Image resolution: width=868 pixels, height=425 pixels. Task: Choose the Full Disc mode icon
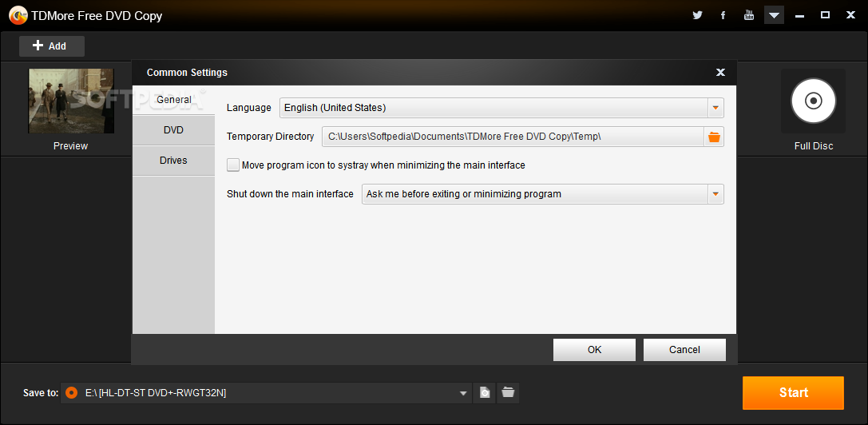tap(813, 101)
